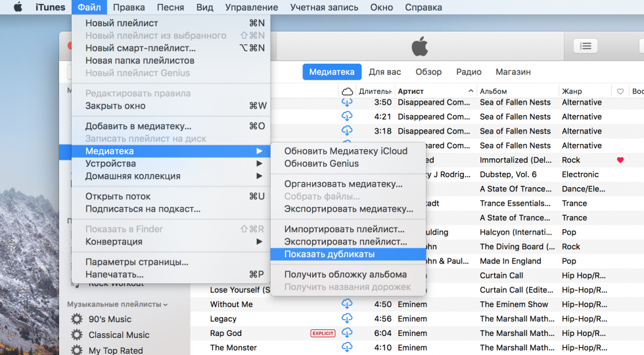Select Обновить Genius in submenu

[x=348, y=164]
